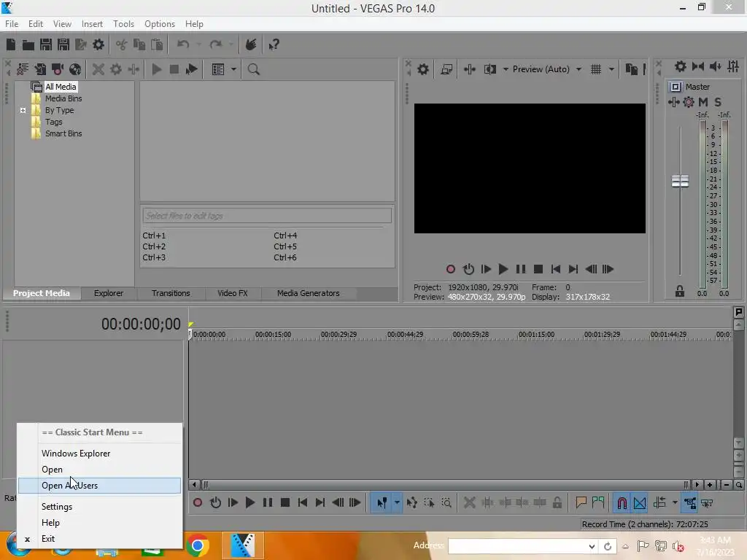Expand the By Type tree node
Image resolution: width=747 pixels, height=560 pixels.
23,111
